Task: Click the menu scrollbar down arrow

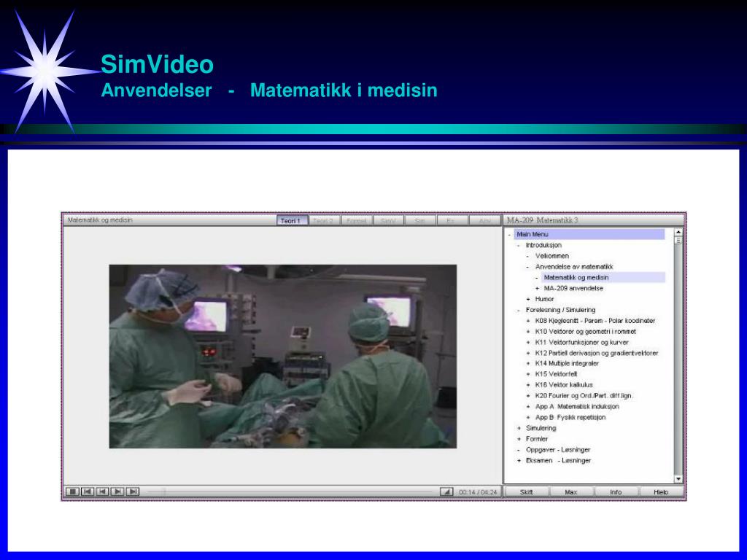Action: (678, 480)
